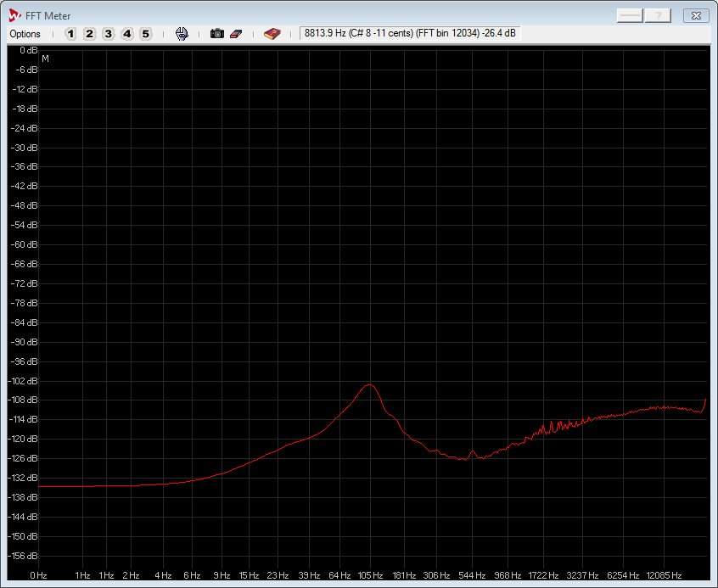The width and height of the screenshot is (718, 588).
Task: Close the FFT Meter window
Action: pyautogui.click(x=694, y=15)
